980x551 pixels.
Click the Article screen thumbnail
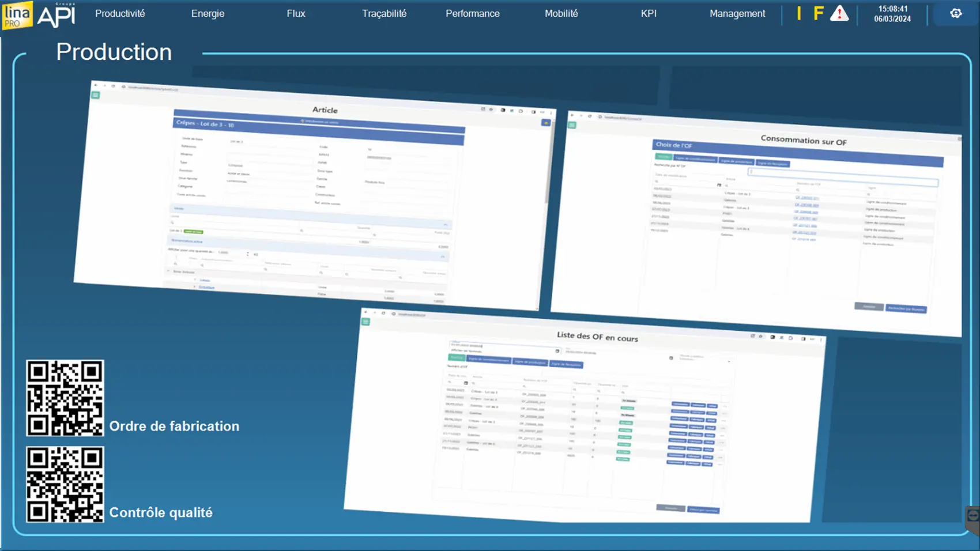314,196
